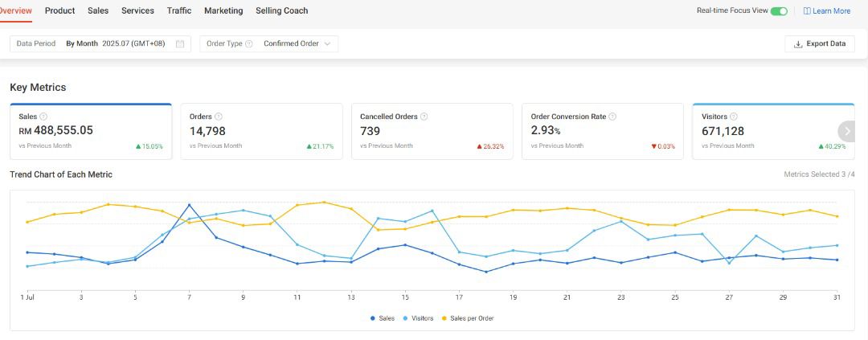Switch to Selling Coach tab
Image resolution: width=868 pixels, height=340 pixels.
[x=282, y=10]
